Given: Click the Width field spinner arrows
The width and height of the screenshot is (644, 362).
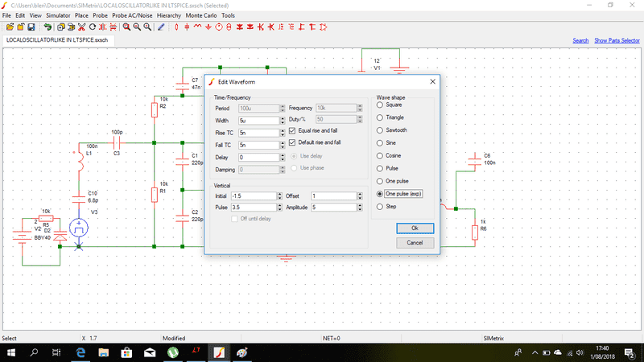Looking at the screenshot, I should pos(283,121).
